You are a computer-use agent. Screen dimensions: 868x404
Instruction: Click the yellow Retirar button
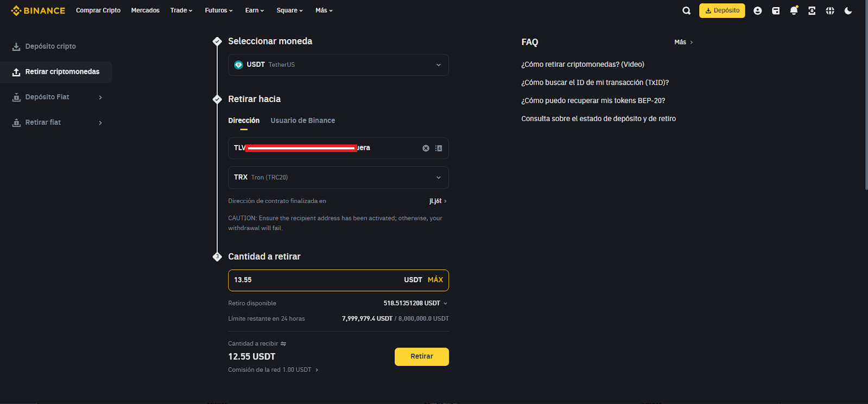coord(422,357)
